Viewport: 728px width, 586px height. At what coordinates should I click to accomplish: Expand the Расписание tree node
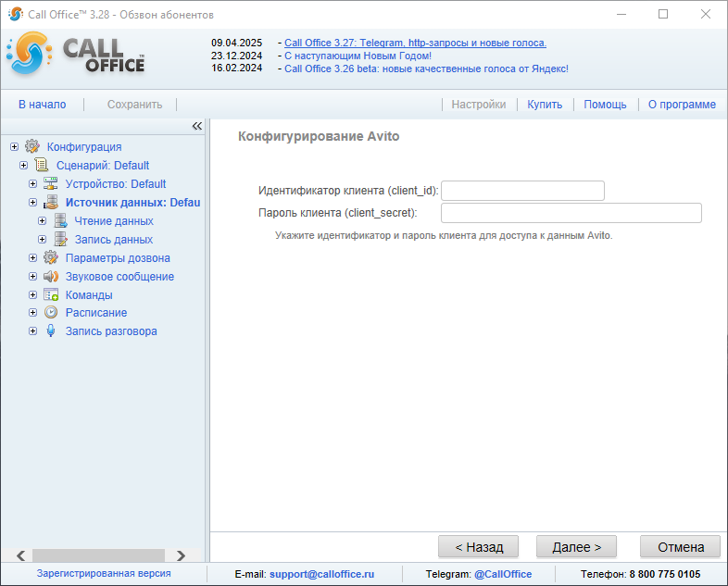click(x=32, y=313)
